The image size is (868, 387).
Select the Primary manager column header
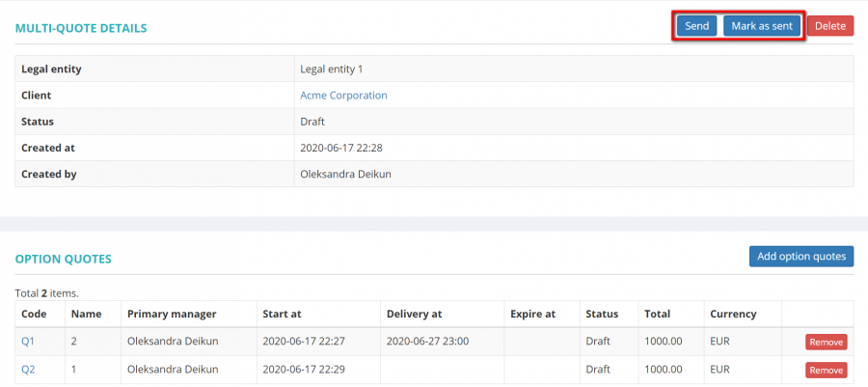tap(172, 314)
